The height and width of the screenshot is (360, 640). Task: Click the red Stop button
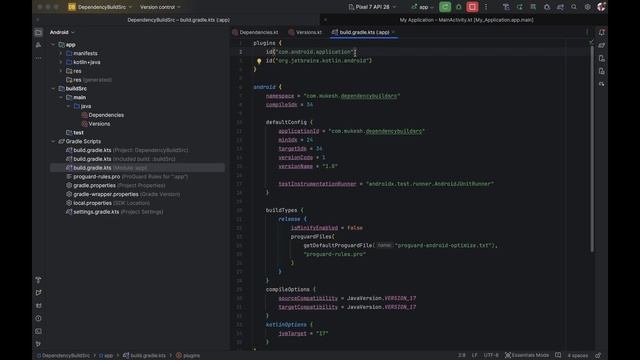pyautogui.click(x=472, y=7)
